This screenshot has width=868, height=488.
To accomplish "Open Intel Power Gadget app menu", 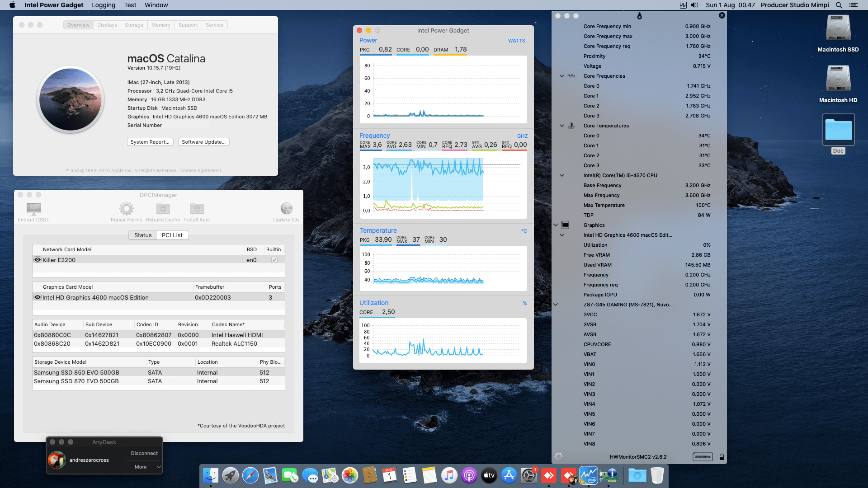I will tap(54, 5).
